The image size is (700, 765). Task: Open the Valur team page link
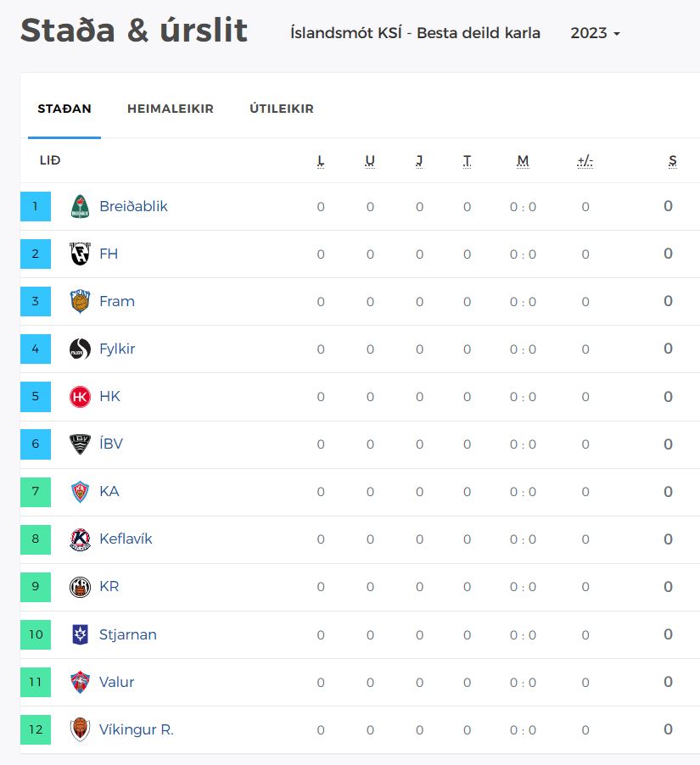click(x=117, y=682)
